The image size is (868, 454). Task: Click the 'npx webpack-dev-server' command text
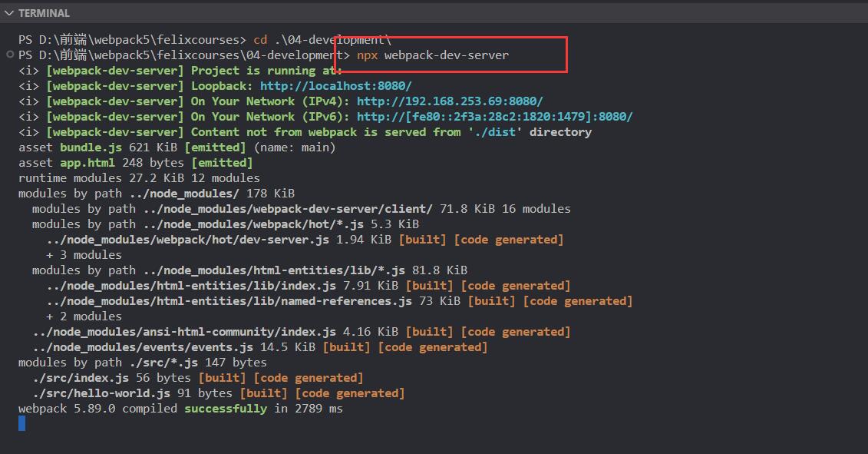(433, 55)
